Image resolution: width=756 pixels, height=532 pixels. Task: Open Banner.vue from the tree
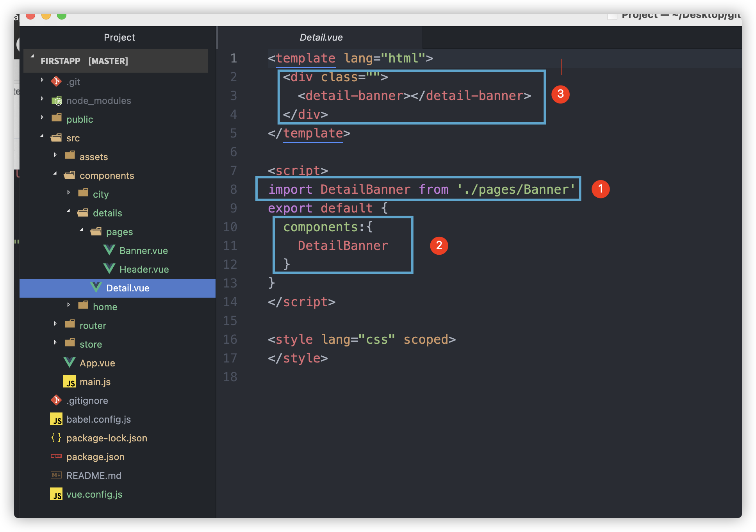point(144,250)
